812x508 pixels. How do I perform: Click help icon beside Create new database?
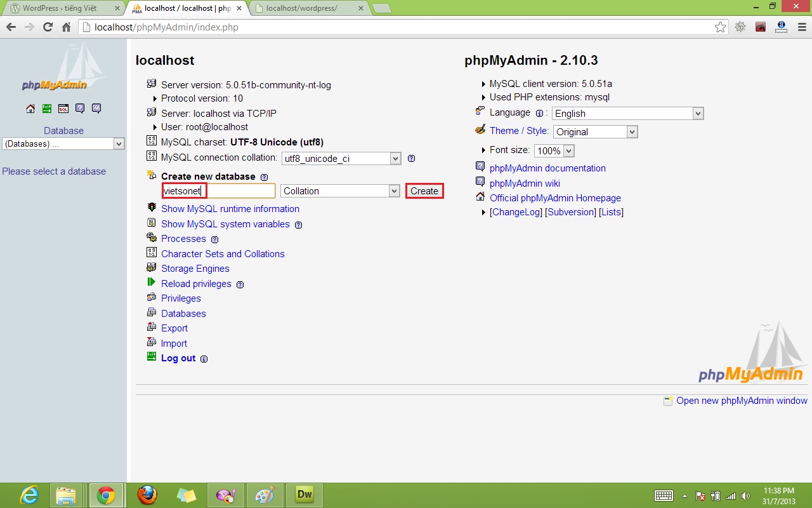265,177
